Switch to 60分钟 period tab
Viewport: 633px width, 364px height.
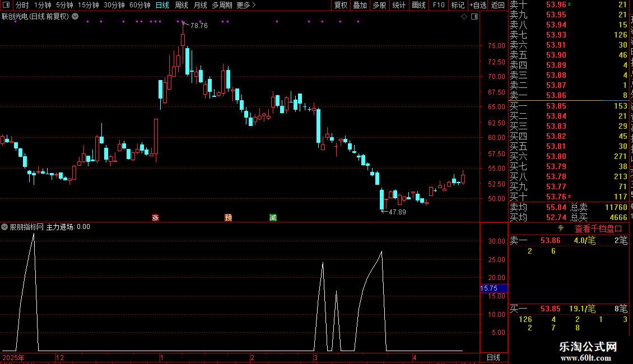139,5
